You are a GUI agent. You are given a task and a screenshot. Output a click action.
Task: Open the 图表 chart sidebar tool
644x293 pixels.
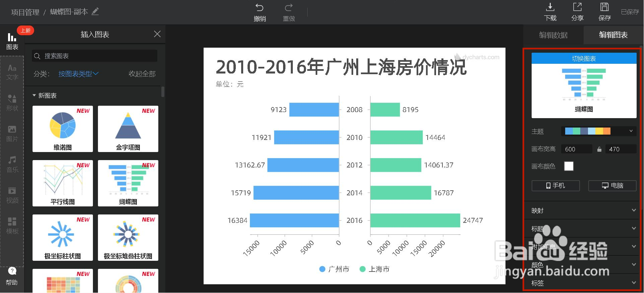12,41
